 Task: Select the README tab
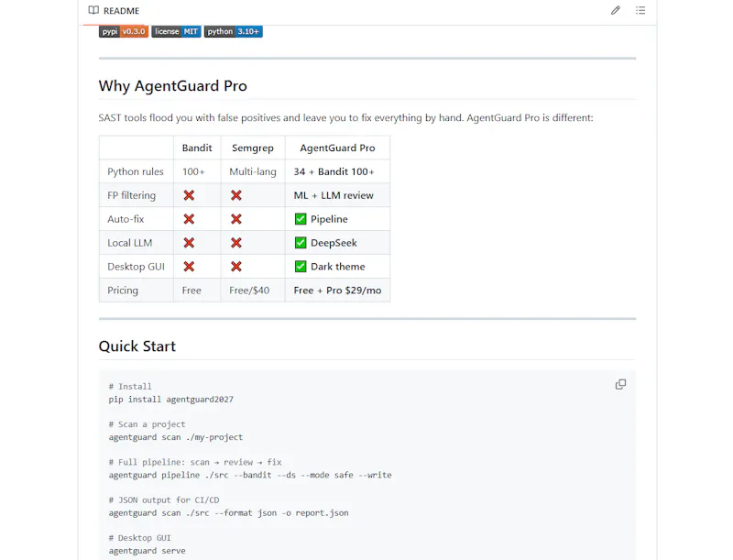pos(114,11)
